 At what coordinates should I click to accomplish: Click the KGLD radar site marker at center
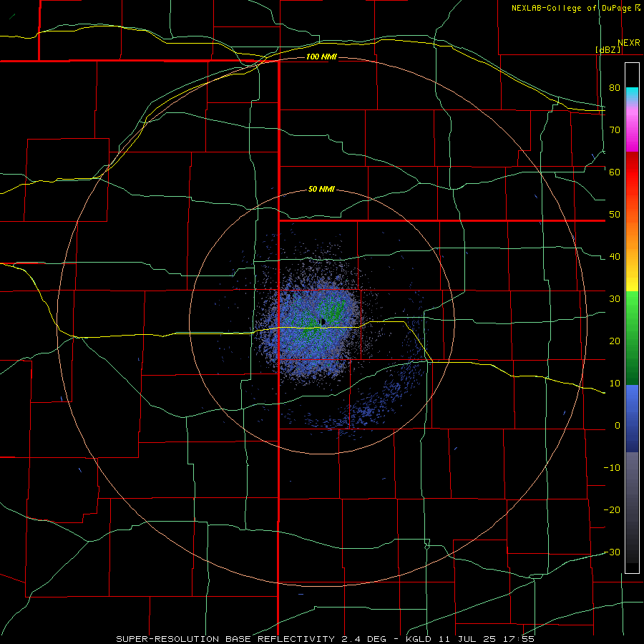pyautogui.click(x=323, y=322)
